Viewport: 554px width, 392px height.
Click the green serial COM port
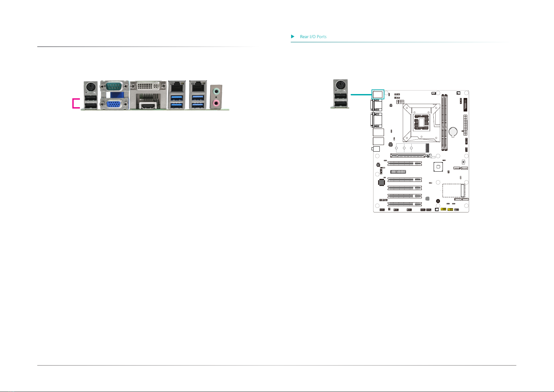coord(114,87)
